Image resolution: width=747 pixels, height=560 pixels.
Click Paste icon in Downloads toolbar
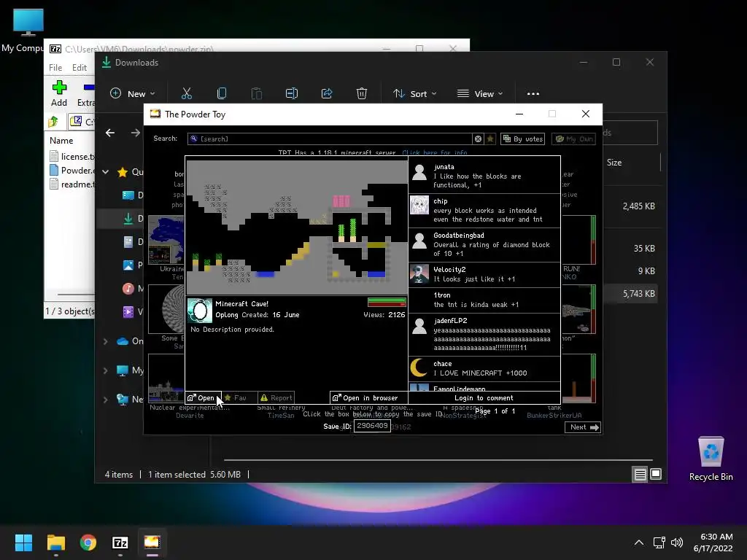[x=256, y=94]
